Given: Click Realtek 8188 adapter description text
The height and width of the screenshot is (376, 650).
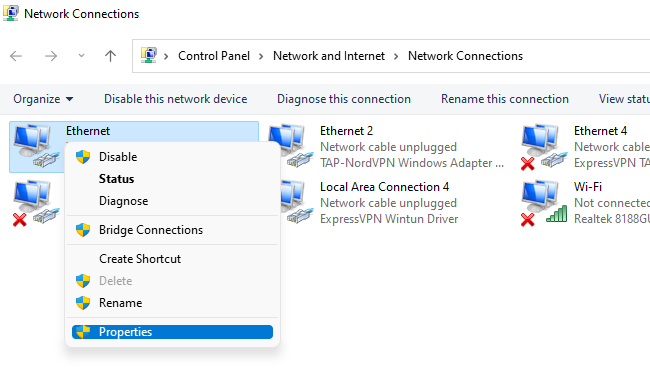Looking at the screenshot, I should click(612, 218).
